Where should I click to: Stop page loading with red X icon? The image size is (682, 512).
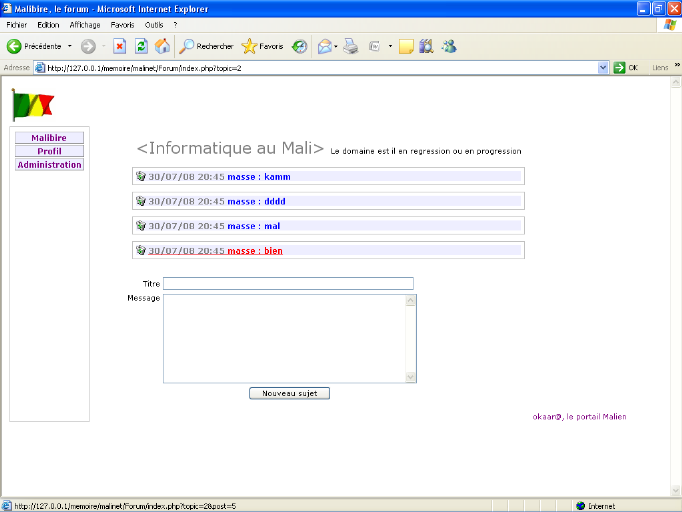click(120, 46)
